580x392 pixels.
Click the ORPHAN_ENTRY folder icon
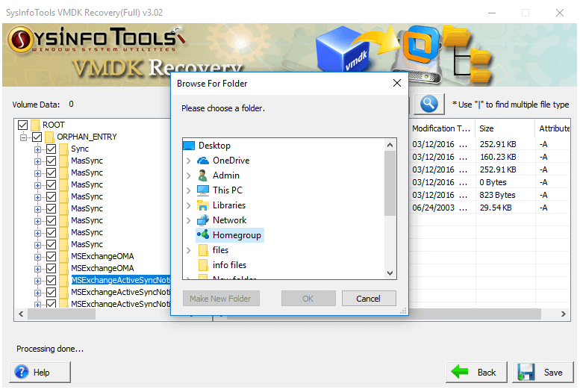[49, 137]
